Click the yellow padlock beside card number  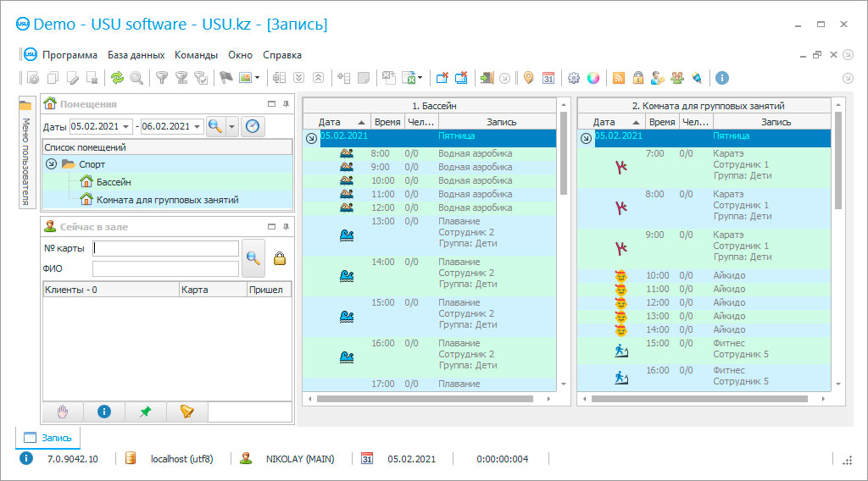[x=280, y=258]
